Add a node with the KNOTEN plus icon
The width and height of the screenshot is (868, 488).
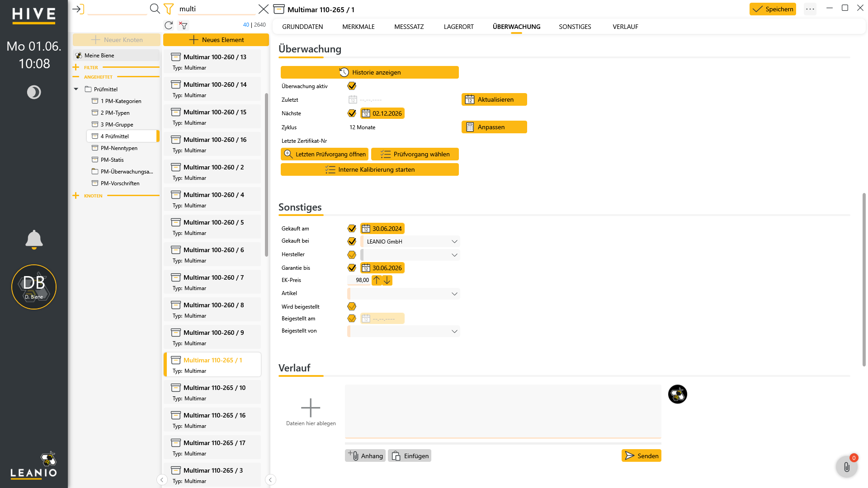(x=75, y=196)
